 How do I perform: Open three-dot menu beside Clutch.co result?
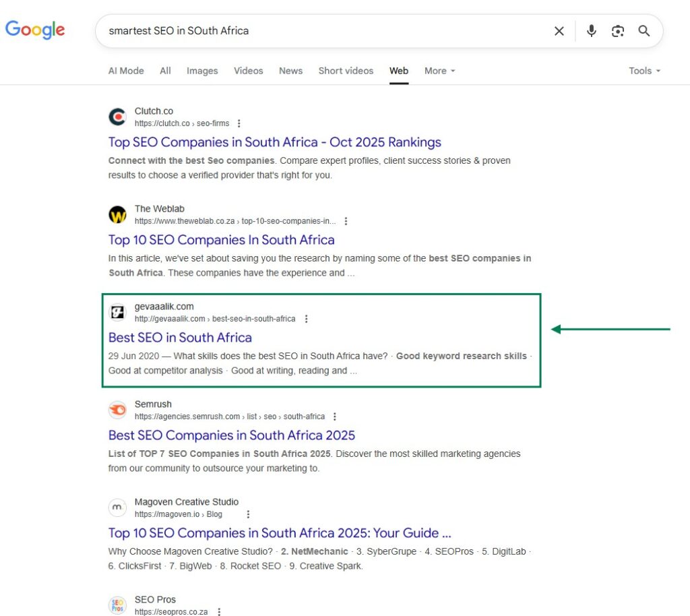pyautogui.click(x=239, y=123)
